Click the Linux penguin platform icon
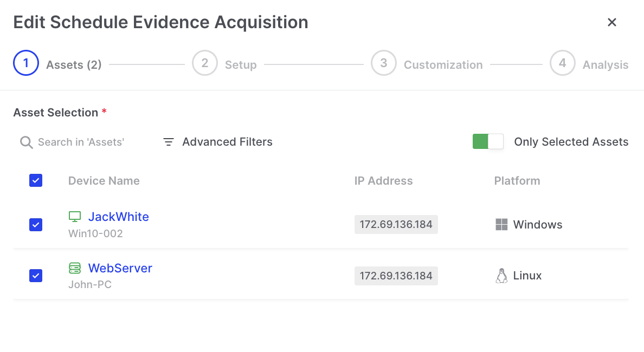 pos(501,276)
